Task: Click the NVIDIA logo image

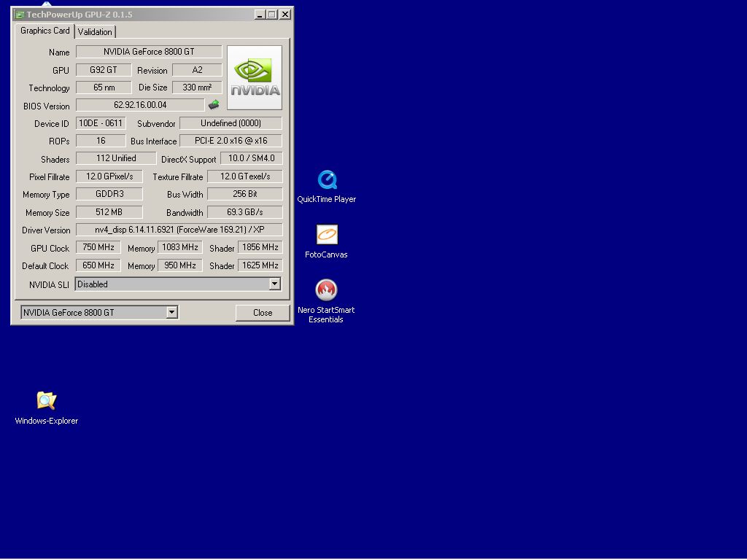Action: point(255,77)
